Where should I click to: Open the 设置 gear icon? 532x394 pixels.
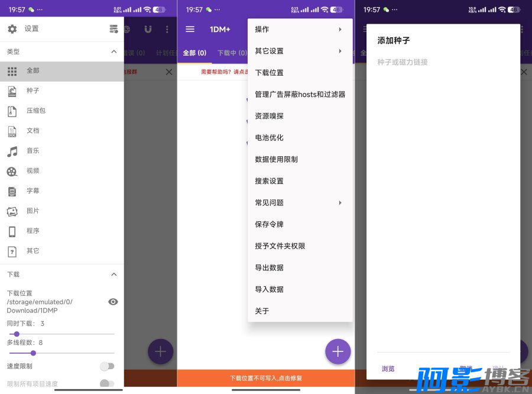click(x=12, y=29)
